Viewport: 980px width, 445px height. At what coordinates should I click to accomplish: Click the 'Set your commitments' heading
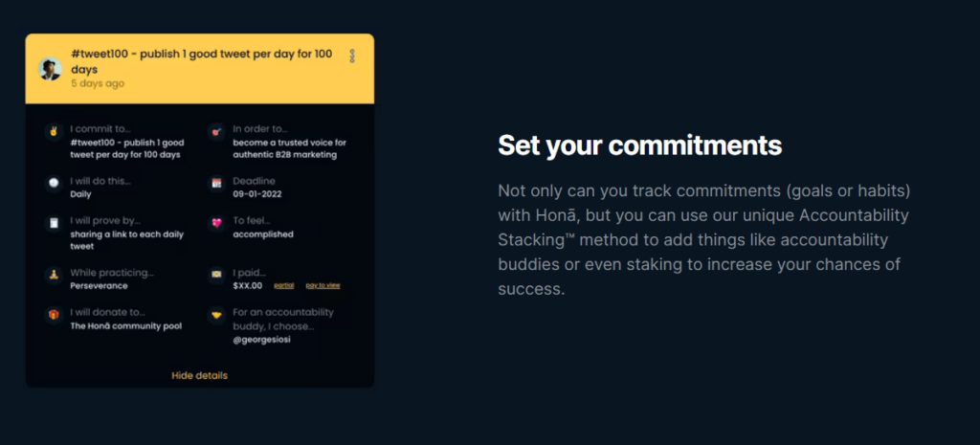coord(639,145)
